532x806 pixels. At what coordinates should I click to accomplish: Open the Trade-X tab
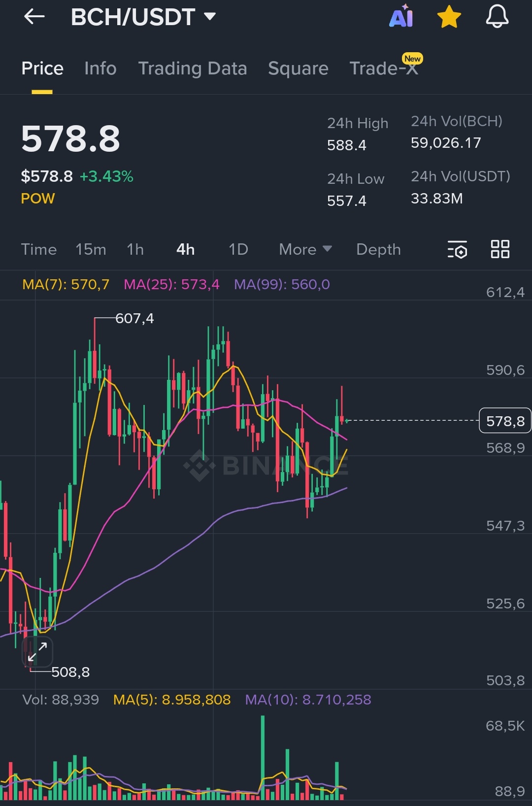pos(384,68)
